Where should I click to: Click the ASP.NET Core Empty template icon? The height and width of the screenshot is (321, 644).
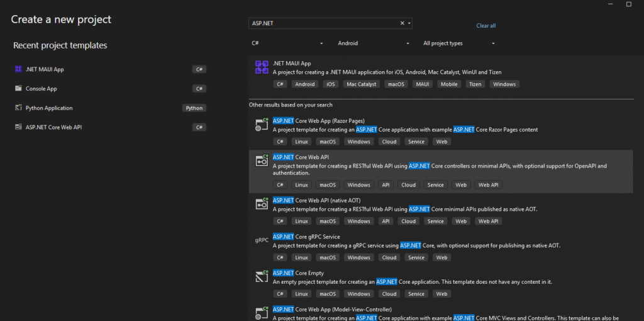click(262, 276)
